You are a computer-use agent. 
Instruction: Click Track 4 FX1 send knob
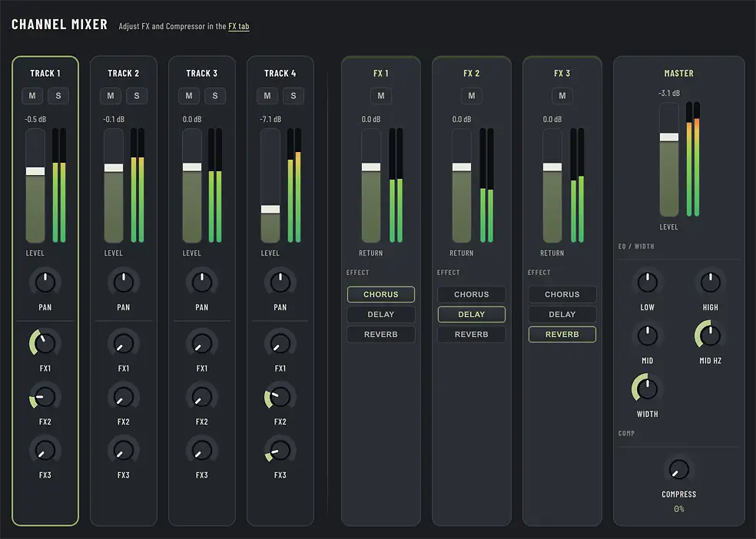click(x=280, y=343)
